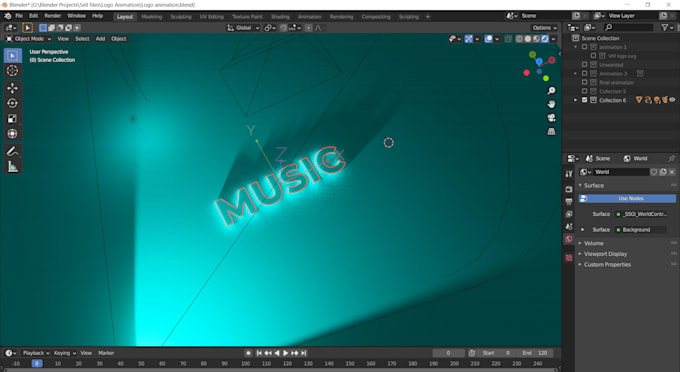
Task: Select the Measure tool
Action: click(x=12, y=166)
